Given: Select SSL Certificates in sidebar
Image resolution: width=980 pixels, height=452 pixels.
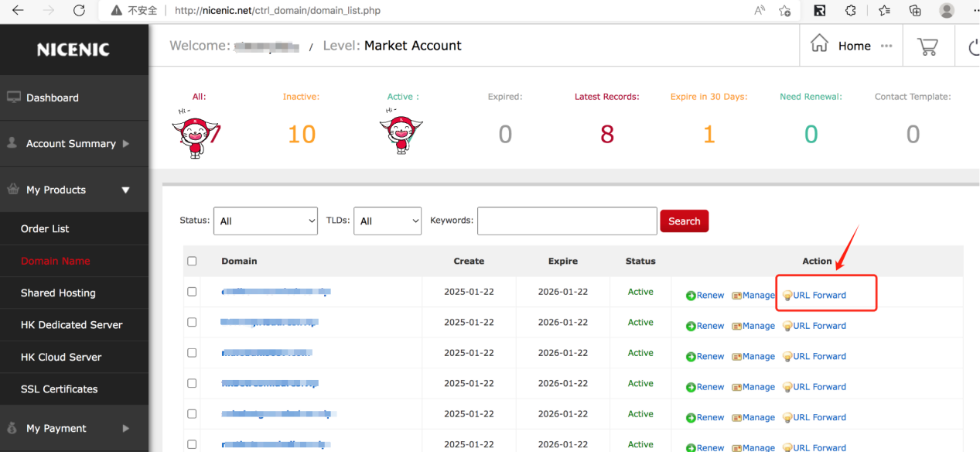Looking at the screenshot, I should click(60, 389).
